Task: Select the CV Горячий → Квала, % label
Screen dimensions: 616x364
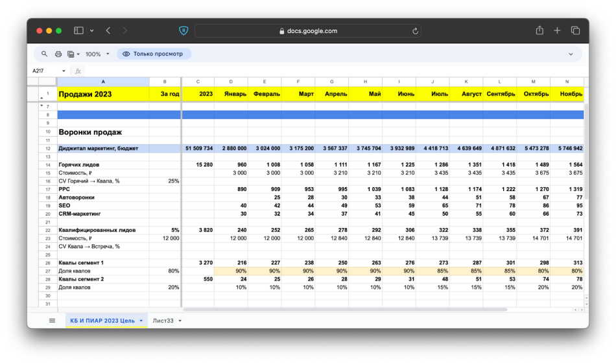Action: [103, 181]
